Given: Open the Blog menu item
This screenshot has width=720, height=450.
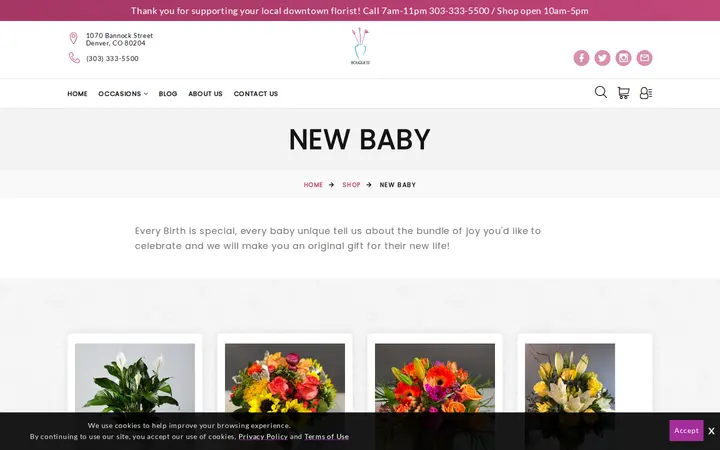Looking at the screenshot, I should tap(168, 94).
